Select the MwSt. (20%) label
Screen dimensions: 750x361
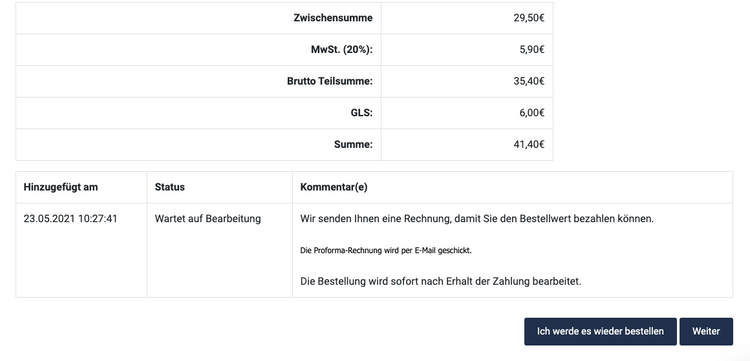click(342, 50)
